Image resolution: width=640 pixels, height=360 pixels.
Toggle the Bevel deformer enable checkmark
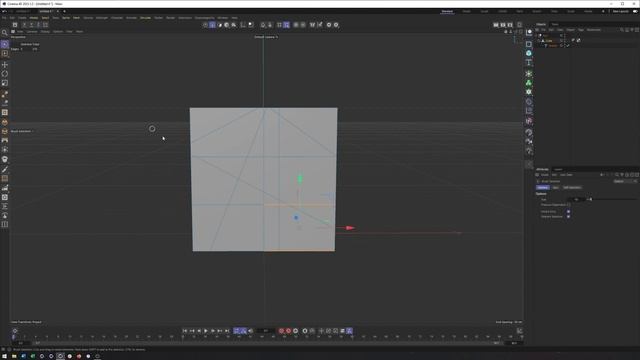(568, 46)
